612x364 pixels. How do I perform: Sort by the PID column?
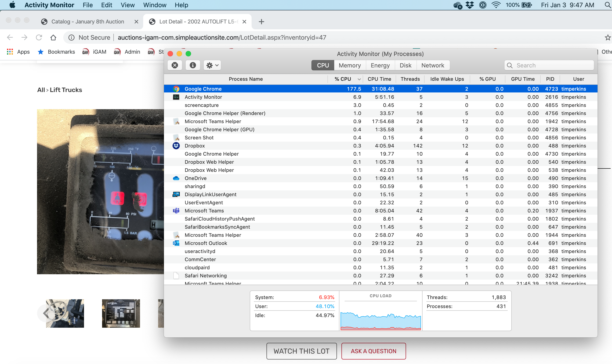click(x=550, y=79)
